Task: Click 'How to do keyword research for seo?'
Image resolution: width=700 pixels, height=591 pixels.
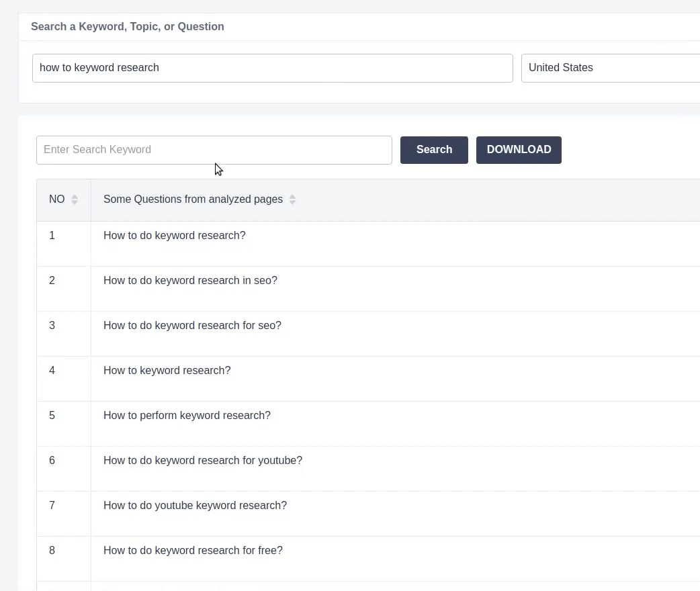Action: tap(192, 326)
